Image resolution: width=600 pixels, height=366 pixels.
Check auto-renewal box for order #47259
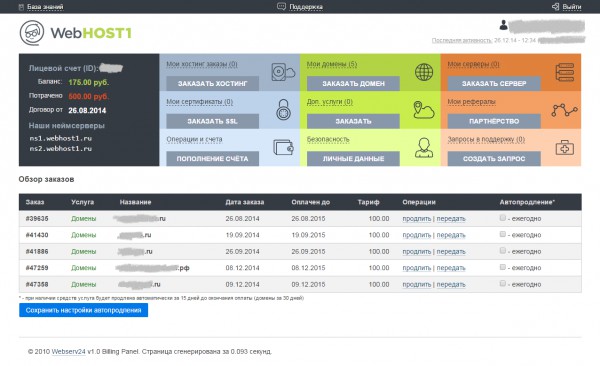coord(502,267)
